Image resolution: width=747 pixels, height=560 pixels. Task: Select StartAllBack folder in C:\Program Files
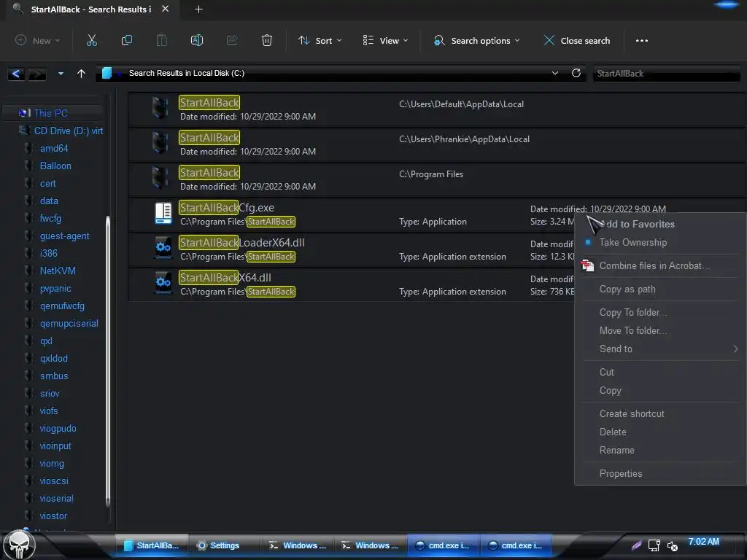tap(209, 172)
